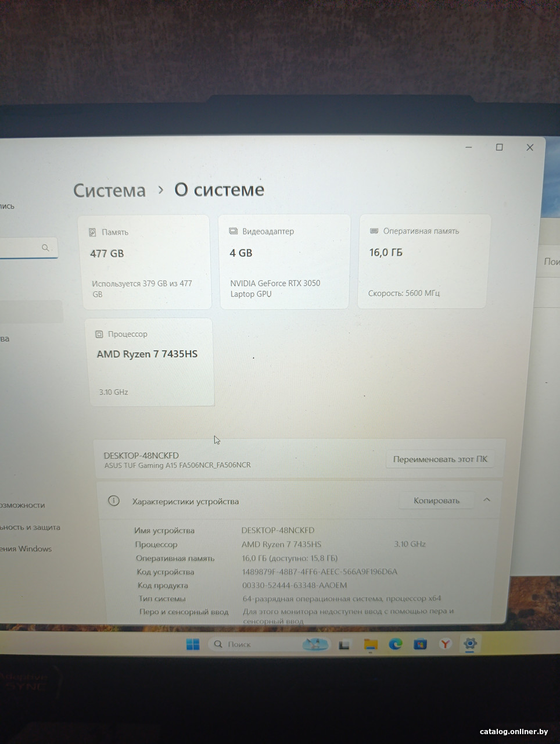Click the Settings gear in the taskbar

[x=470, y=643]
